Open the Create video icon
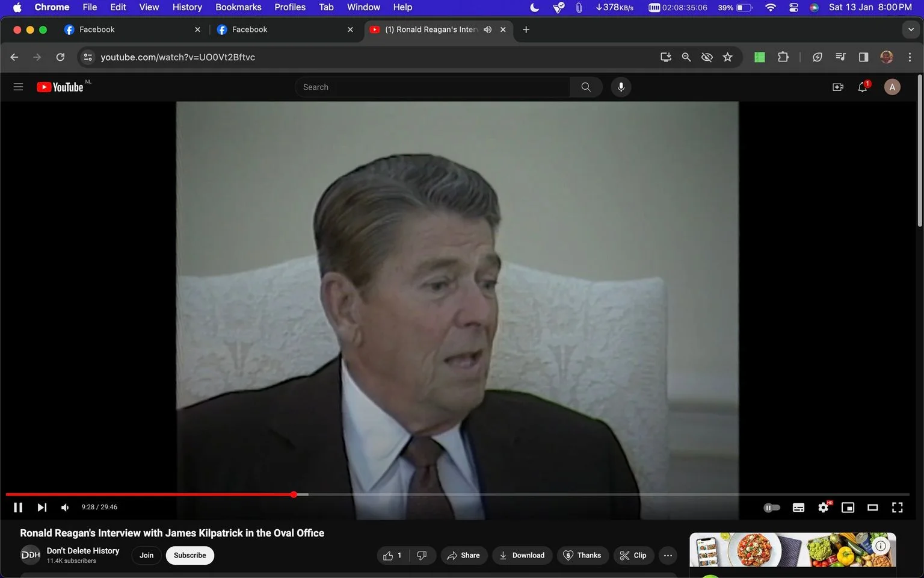This screenshot has width=924, height=578. (837, 87)
